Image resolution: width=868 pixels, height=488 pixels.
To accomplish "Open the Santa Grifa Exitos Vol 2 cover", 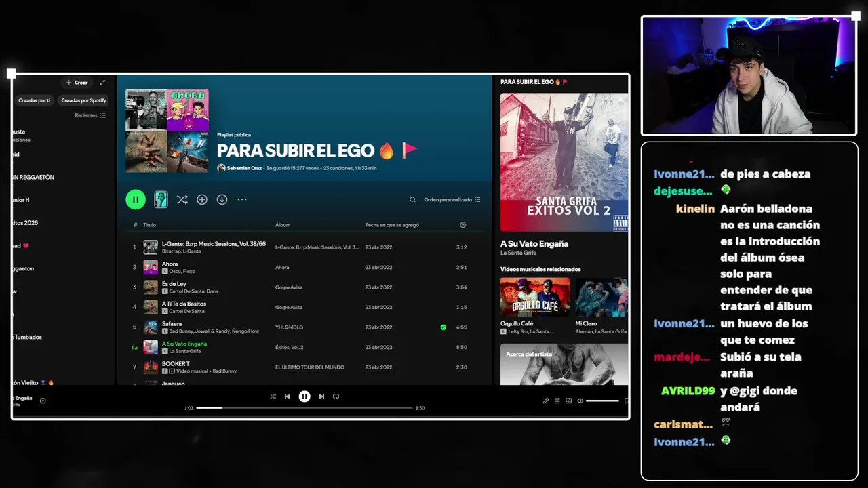I will [x=564, y=163].
